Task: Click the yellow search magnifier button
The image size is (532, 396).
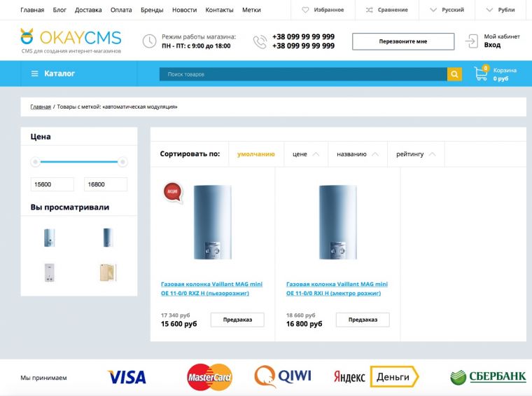Action: coord(454,74)
